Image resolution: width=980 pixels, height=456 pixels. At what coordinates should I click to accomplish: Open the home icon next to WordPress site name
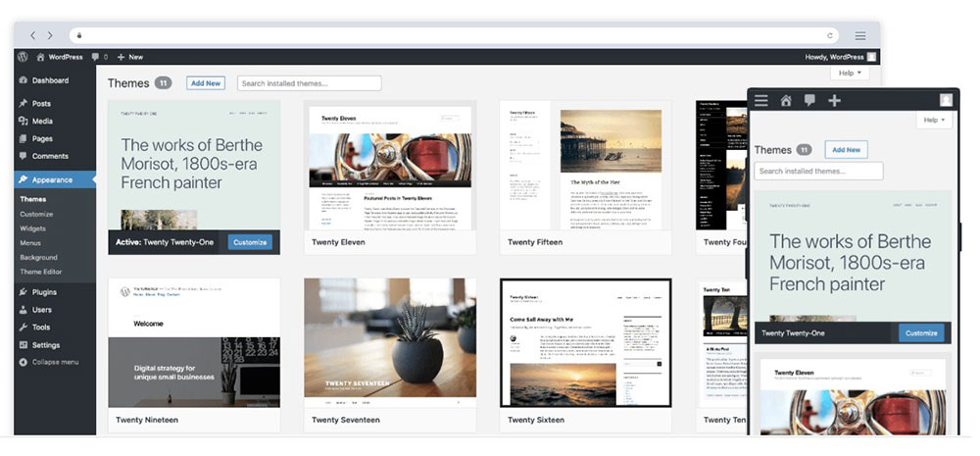40,57
